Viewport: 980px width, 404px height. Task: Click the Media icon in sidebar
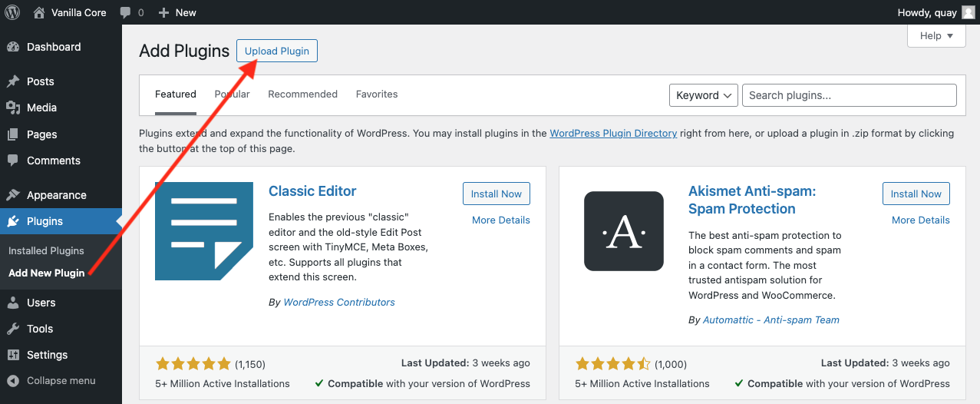(13, 108)
